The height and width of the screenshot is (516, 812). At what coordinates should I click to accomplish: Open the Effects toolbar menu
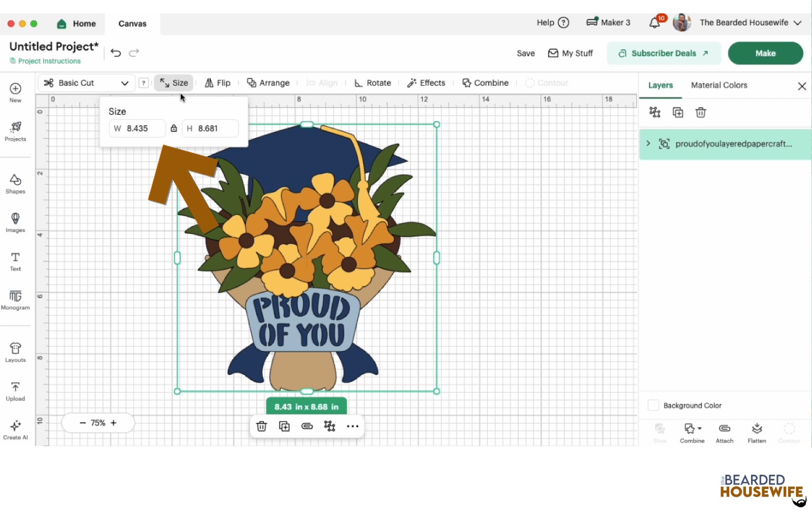(426, 83)
